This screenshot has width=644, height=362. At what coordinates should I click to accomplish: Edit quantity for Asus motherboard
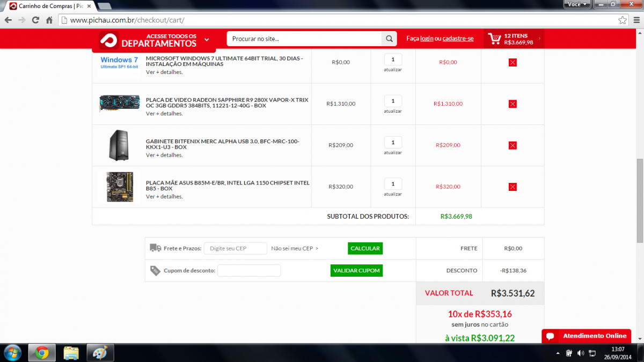[393, 184]
